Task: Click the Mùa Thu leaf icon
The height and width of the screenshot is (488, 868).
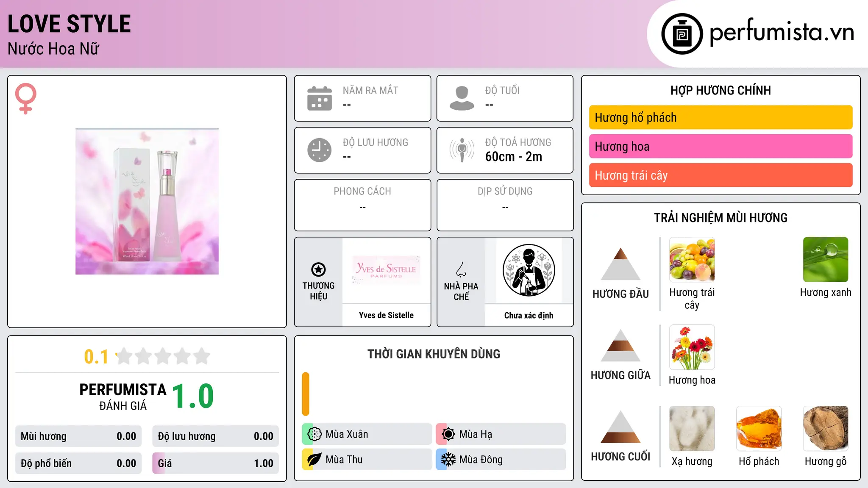Action: 314,460
